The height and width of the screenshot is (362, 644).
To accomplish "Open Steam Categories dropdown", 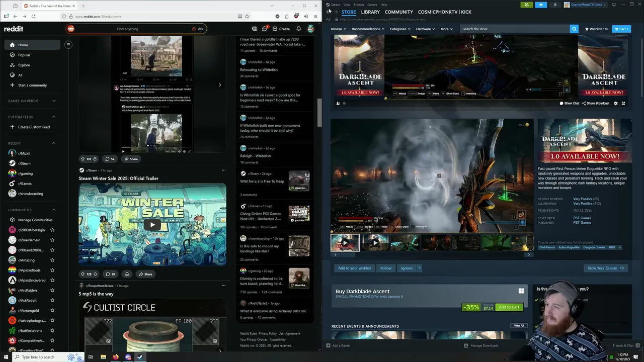I will pyautogui.click(x=400, y=29).
